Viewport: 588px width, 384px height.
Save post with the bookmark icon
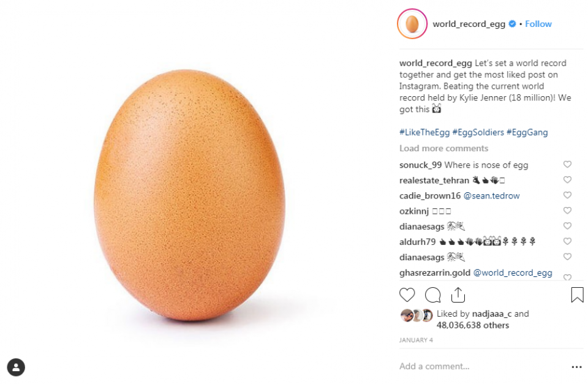(577, 295)
